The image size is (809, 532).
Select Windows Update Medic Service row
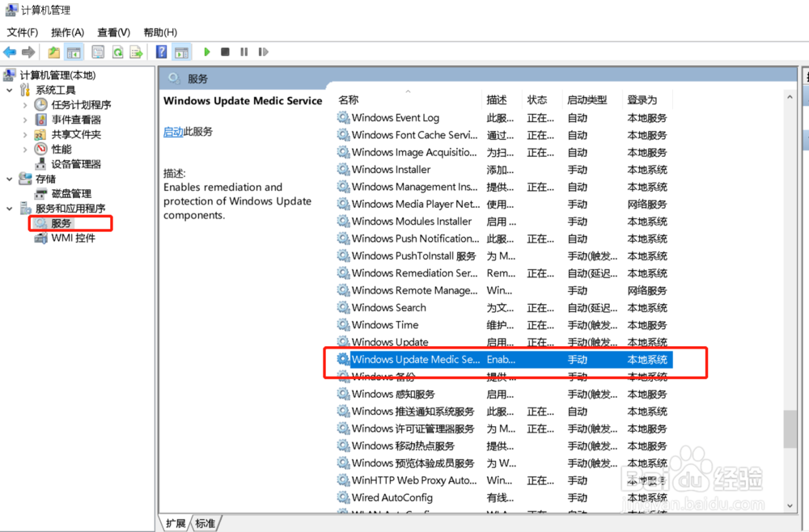504,360
